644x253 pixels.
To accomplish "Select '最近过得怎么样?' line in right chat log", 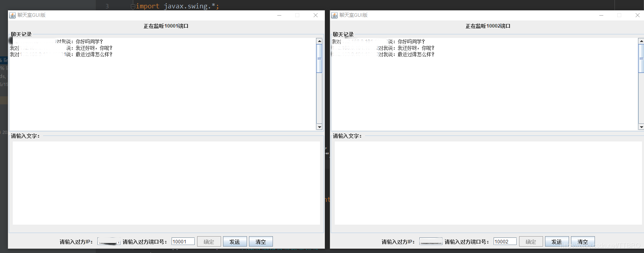I will click(x=383, y=54).
